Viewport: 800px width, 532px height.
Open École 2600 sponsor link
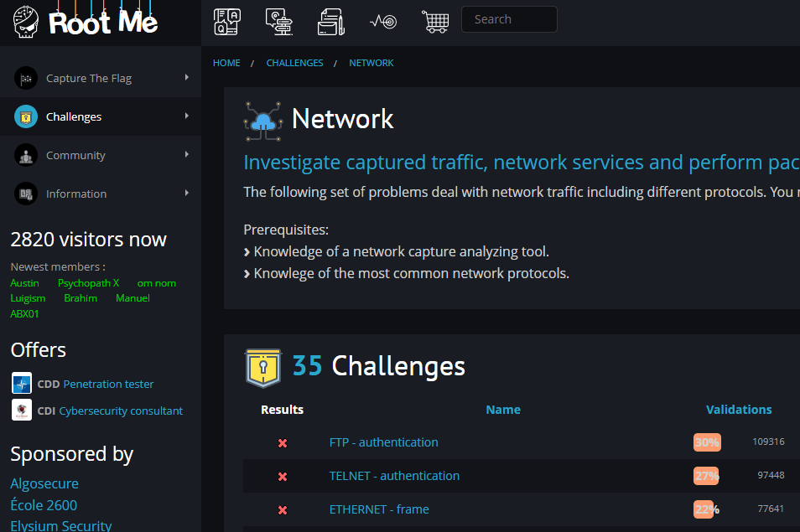point(44,505)
